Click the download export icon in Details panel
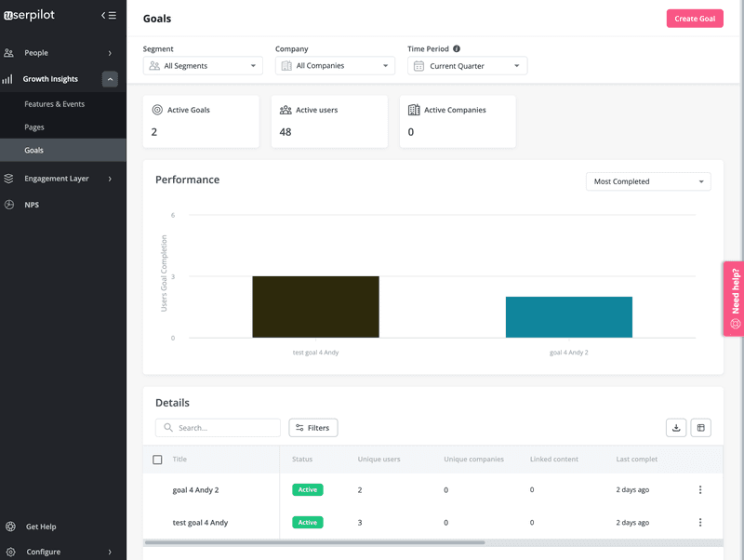The height and width of the screenshot is (560, 744). point(676,427)
